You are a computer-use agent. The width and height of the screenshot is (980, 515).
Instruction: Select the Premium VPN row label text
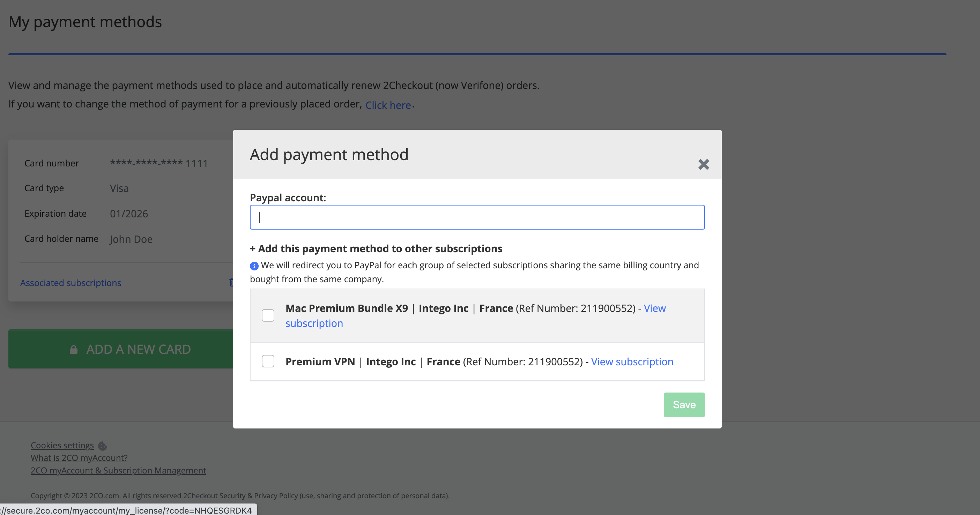click(373, 361)
